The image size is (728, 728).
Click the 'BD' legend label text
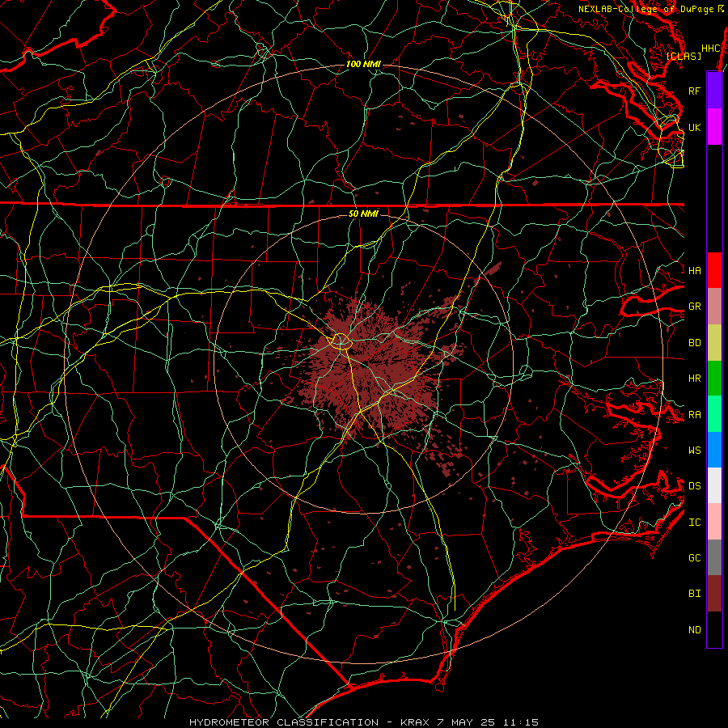(694, 343)
